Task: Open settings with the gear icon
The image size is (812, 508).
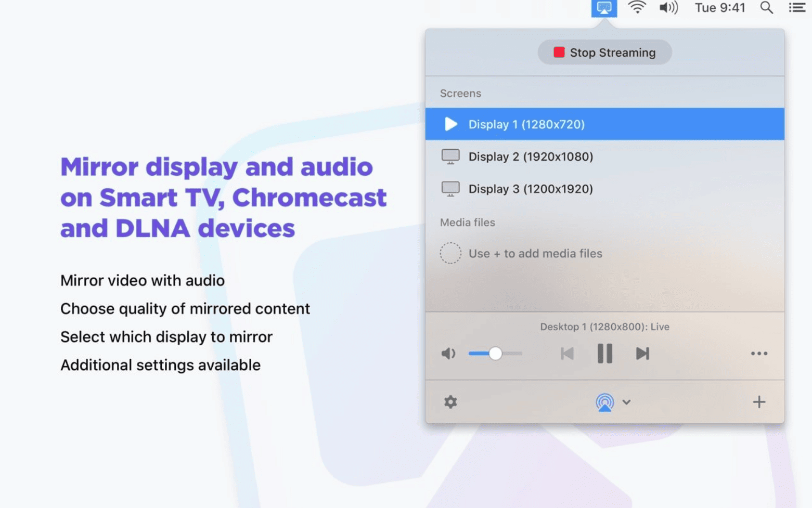Action: click(450, 402)
